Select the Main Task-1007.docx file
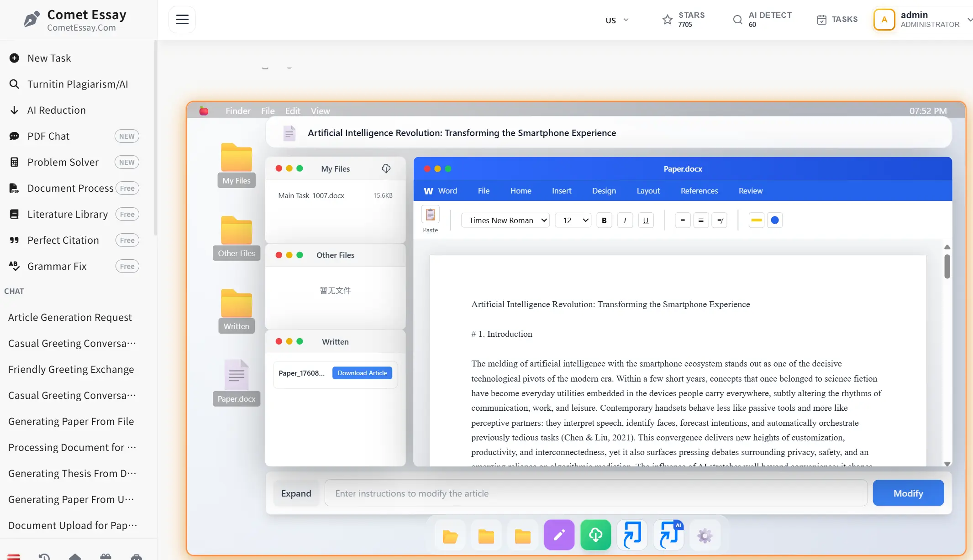Viewport: 973px width, 560px height. [336, 195]
